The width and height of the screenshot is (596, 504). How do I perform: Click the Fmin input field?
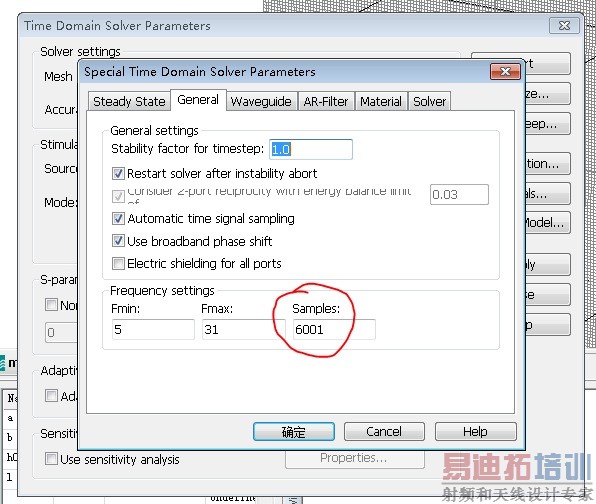point(153,329)
